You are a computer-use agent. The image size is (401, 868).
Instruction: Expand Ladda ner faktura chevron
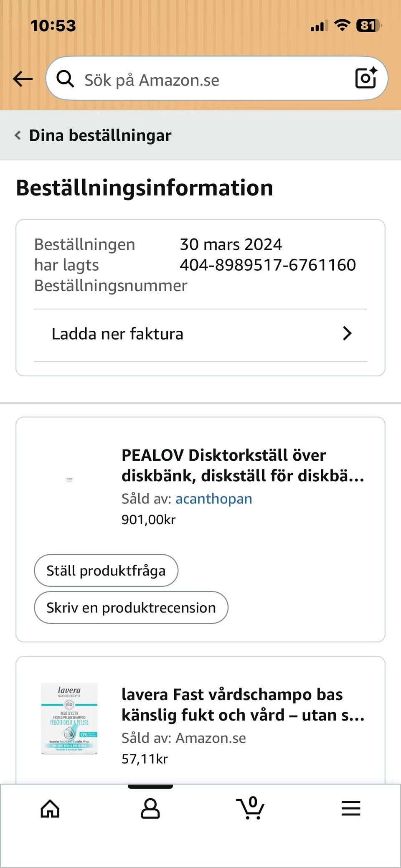pos(347,333)
